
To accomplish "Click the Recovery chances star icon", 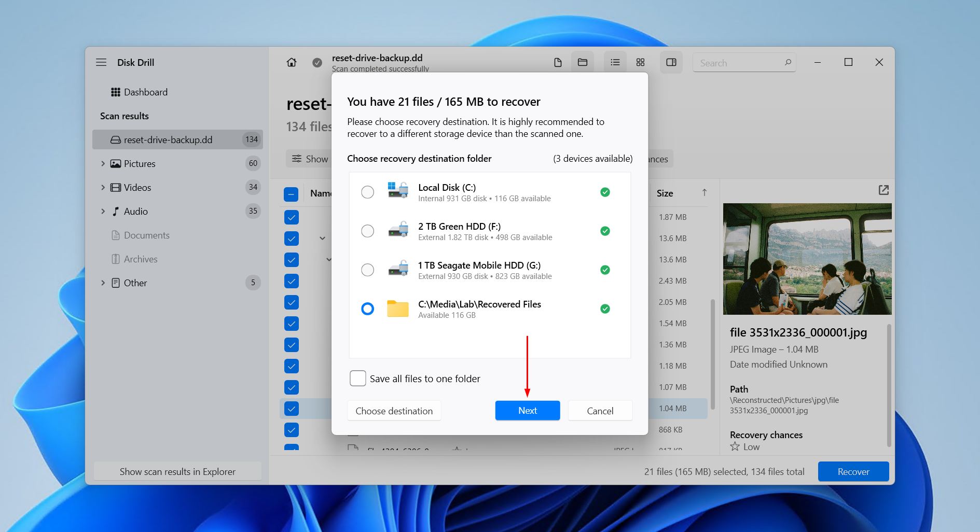I will (735, 446).
